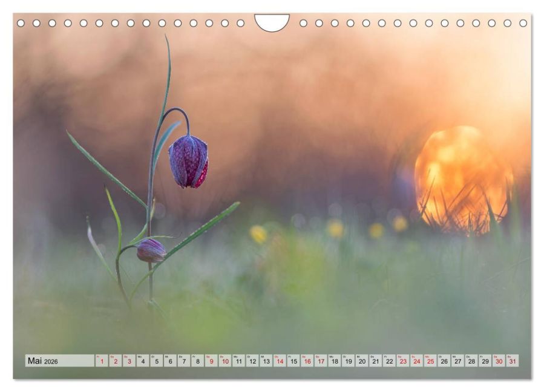Select day 5 in the calendar strip
The width and height of the screenshot is (544, 392).
pyautogui.click(x=157, y=361)
